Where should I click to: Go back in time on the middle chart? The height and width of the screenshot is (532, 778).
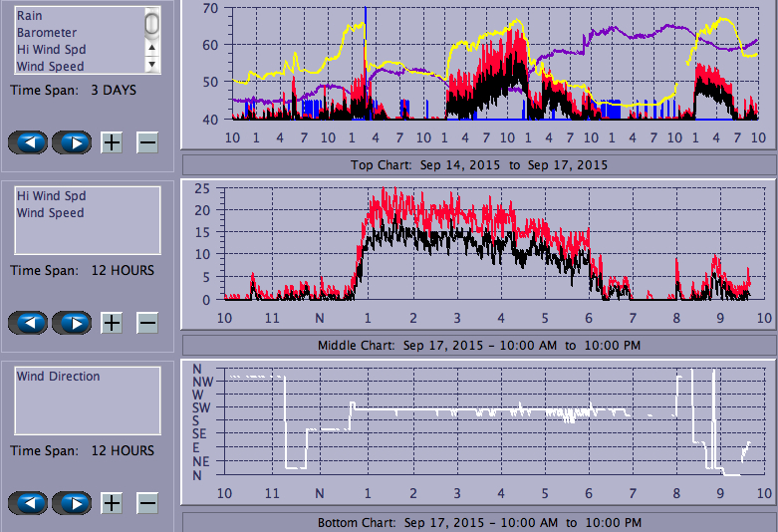(x=27, y=323)
